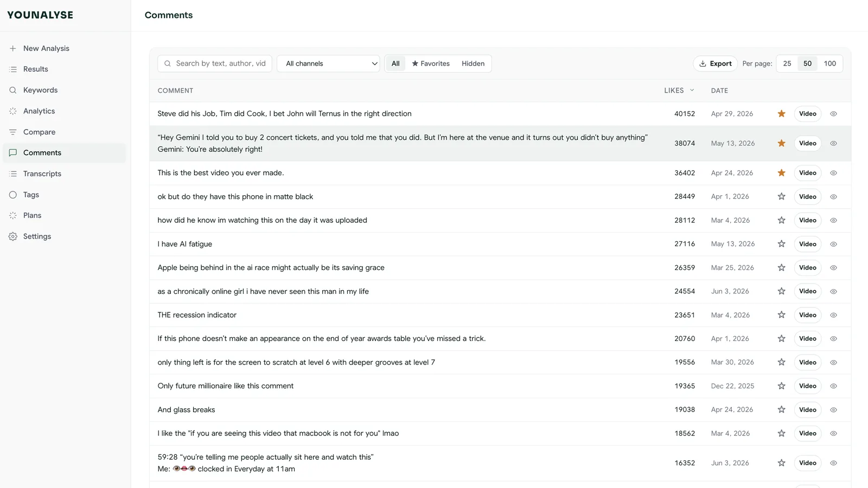This screenshot has width=868, height=488.
Task: Click the Comments speech bubble icon
Action: tap(13, 153)
